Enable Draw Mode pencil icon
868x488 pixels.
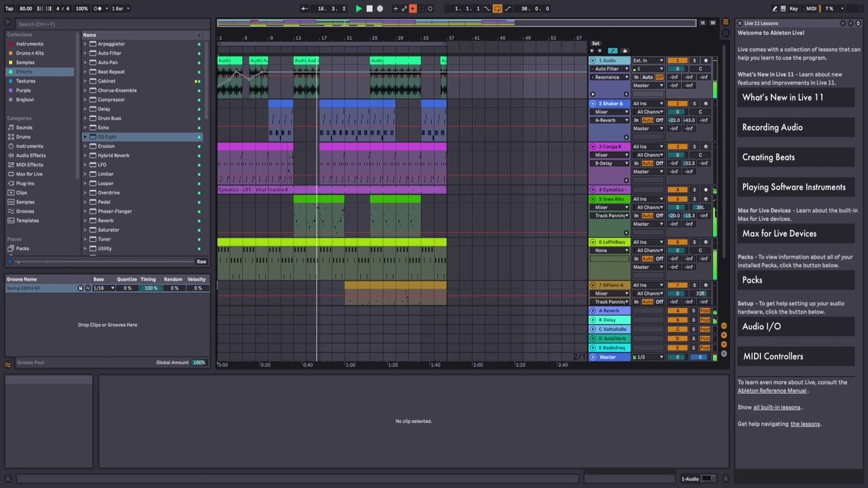point(775,9)
